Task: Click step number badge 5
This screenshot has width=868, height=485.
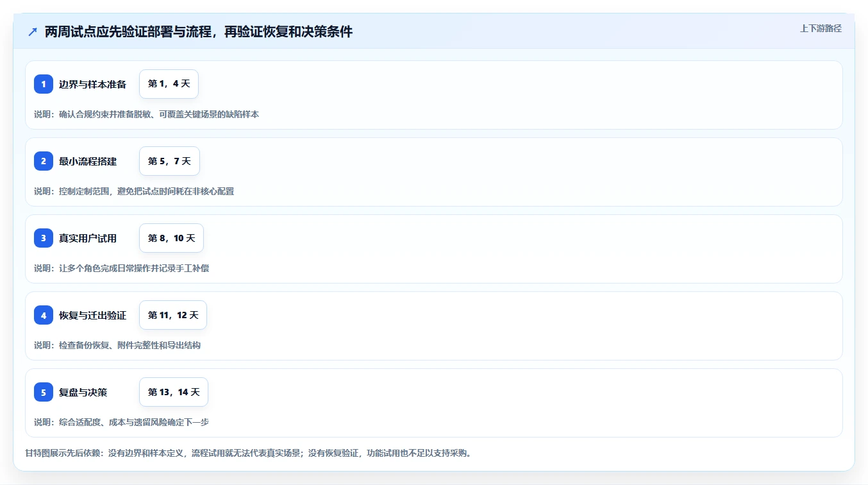Action: point(44,392)
